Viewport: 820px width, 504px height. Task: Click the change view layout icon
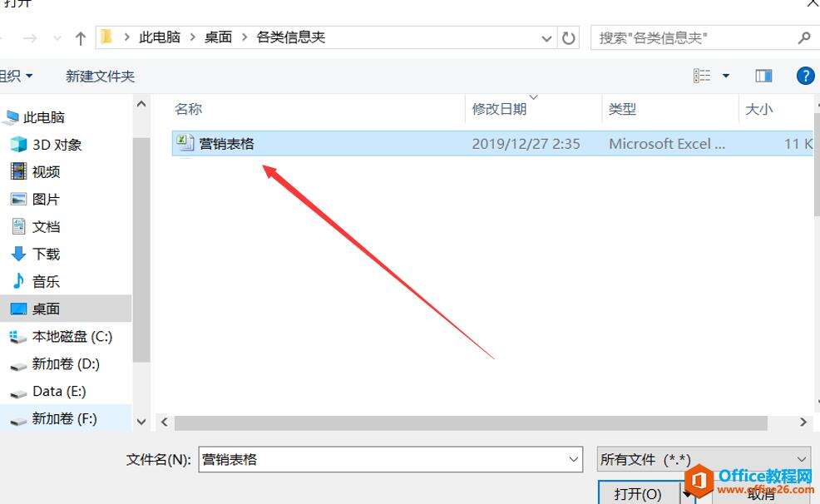click(702, 76)
